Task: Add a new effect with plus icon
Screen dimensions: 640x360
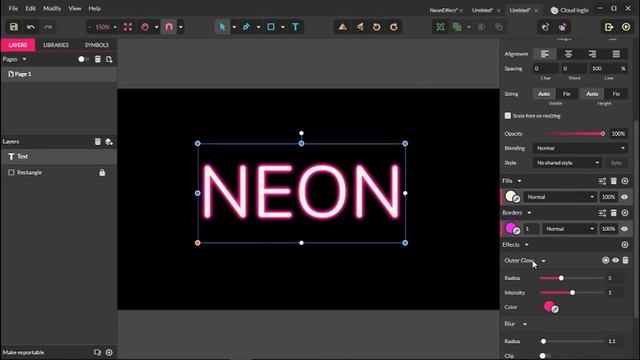Action: pos(625,244)
